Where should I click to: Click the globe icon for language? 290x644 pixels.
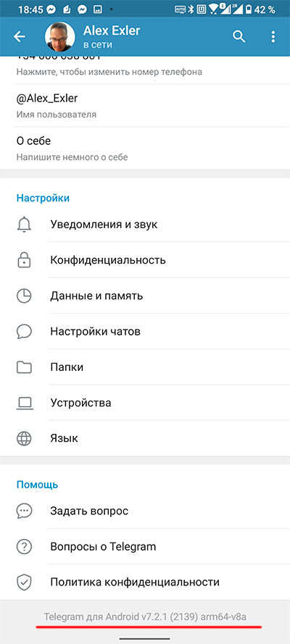pos(24,438)
